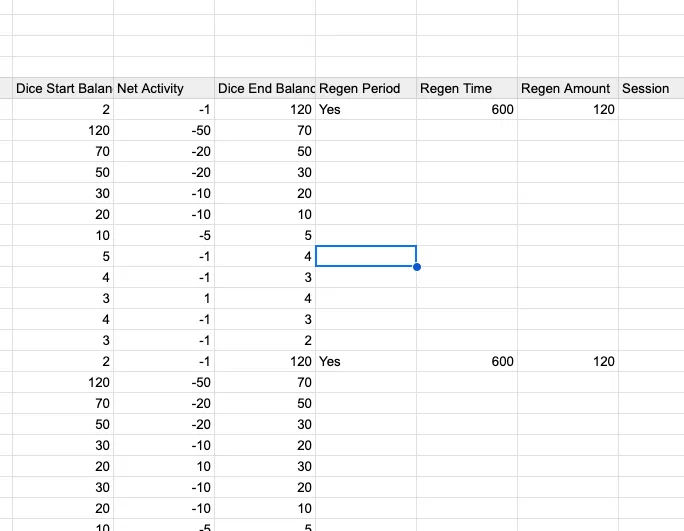684x531 pixels.
Task: Select the Dice End Balance cell showing 2
Action: 264,340
